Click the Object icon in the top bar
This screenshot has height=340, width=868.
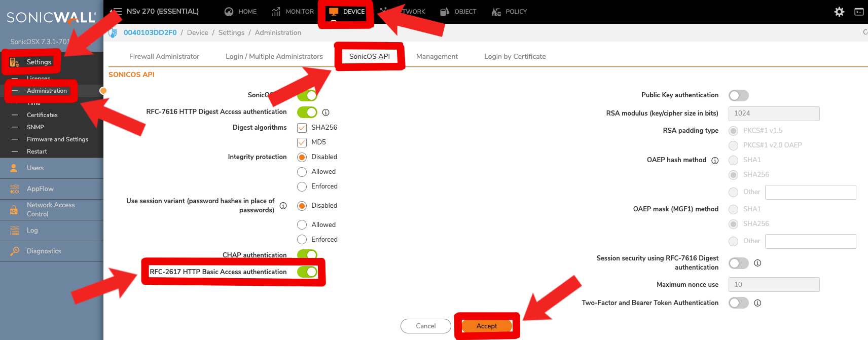[445, 12]
